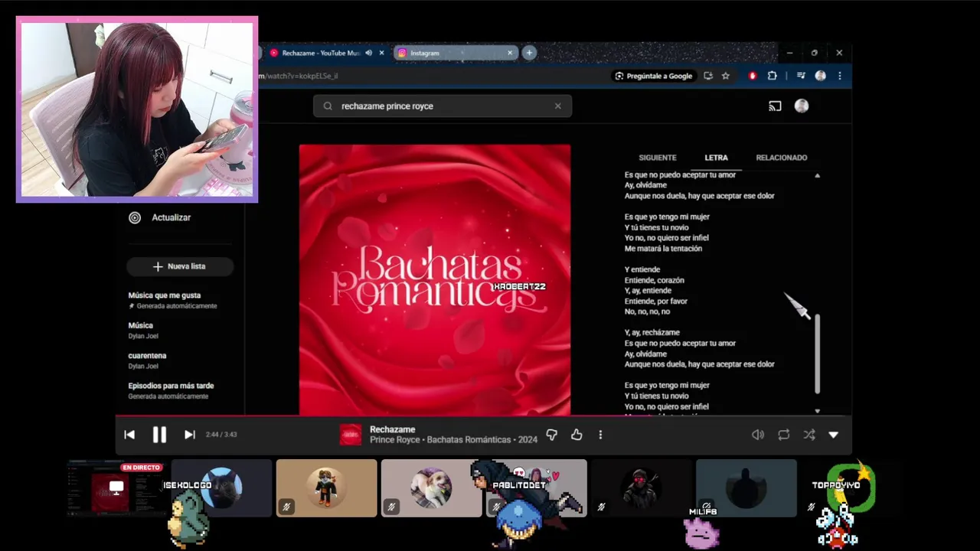Image resolution: width=980 pixels, height=551 pixels.
Task: Click the install app icon in address bar
Action: [708, 76]
